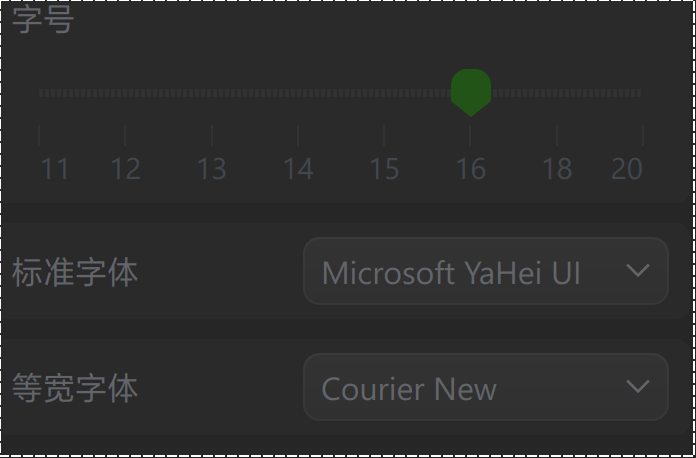
Task: Expand the chevron beside Courier New
Action: pos(637,387)
